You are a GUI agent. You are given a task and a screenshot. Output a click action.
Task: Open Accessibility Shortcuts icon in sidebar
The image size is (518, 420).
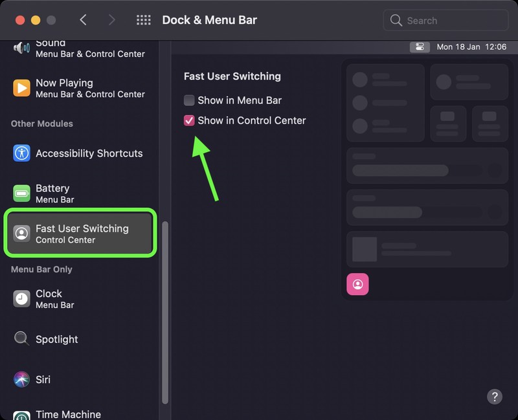click(21, 153)
